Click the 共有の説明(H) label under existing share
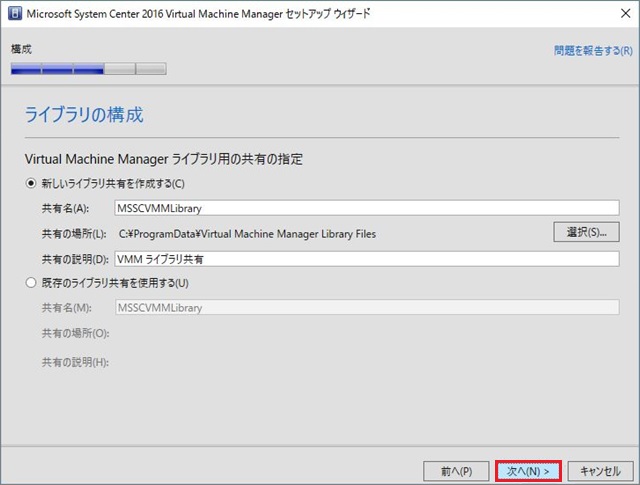 click(75, 360)
